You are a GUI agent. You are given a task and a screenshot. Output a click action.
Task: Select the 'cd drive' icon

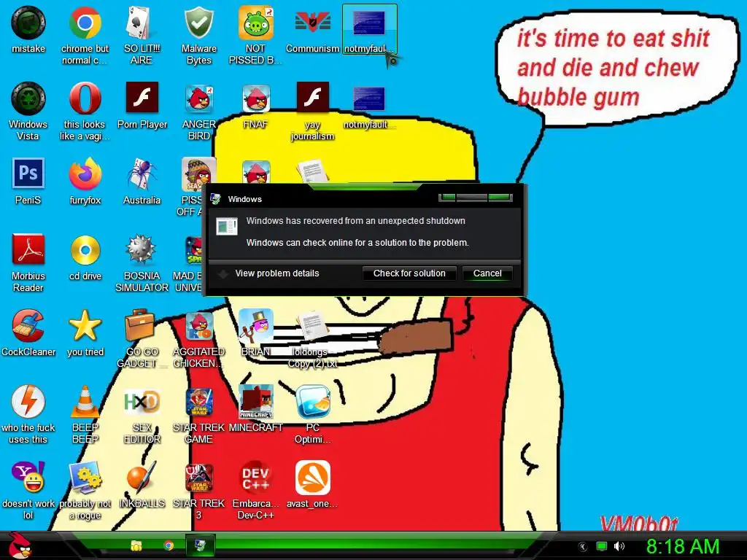point(85,257)
